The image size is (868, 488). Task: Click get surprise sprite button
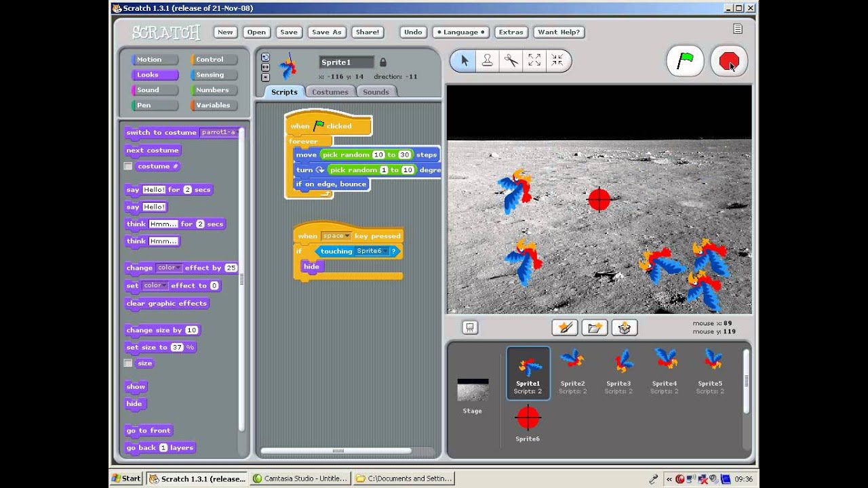pos(625,327)
